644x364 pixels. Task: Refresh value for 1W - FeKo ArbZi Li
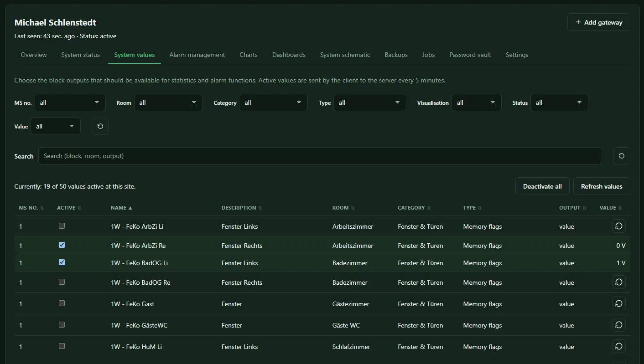coord(618,226)
